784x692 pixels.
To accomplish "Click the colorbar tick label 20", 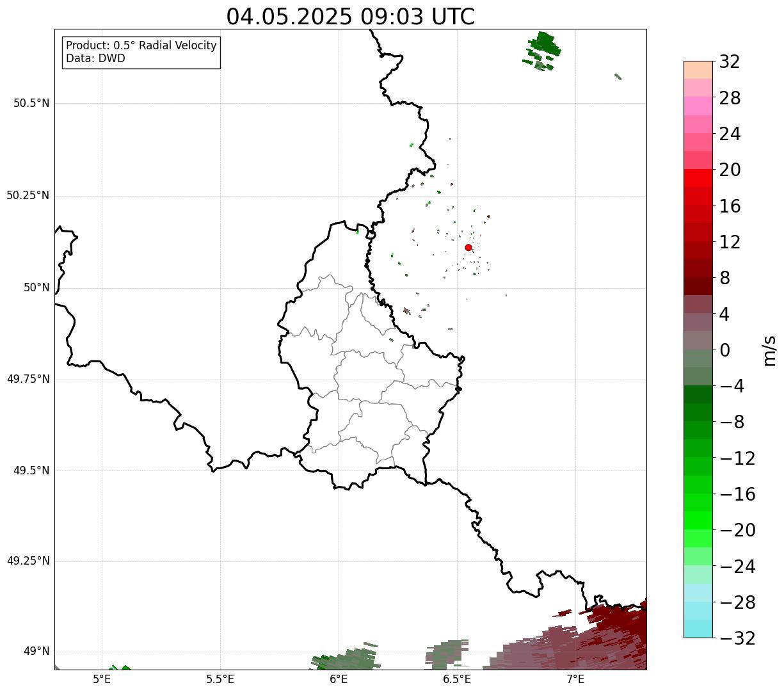I will coord(730,170).
